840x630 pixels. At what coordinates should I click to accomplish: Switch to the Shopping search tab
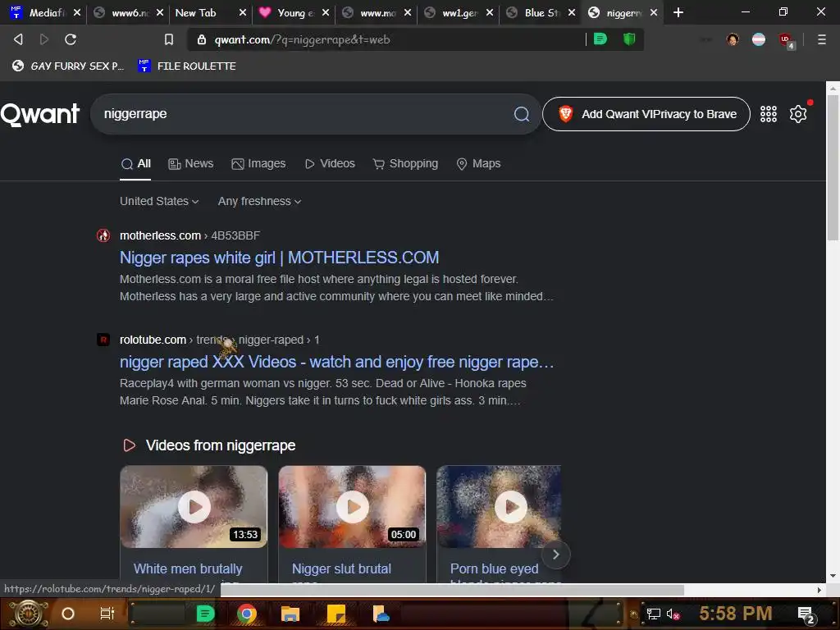405,164
